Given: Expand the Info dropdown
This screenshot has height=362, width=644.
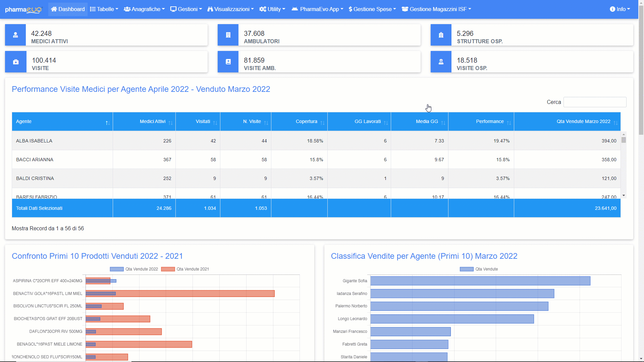Looking at the screenshot, I should [x=620, y=9].
